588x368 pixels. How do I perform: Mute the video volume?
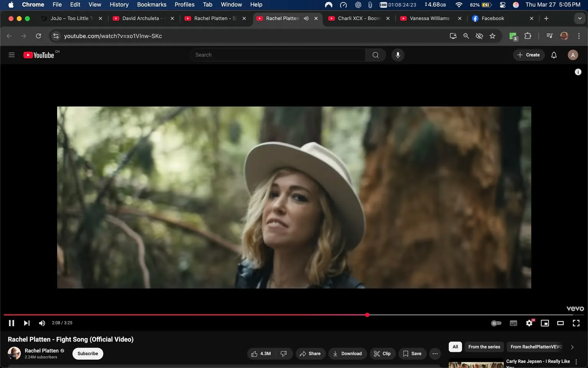point(42,323)
